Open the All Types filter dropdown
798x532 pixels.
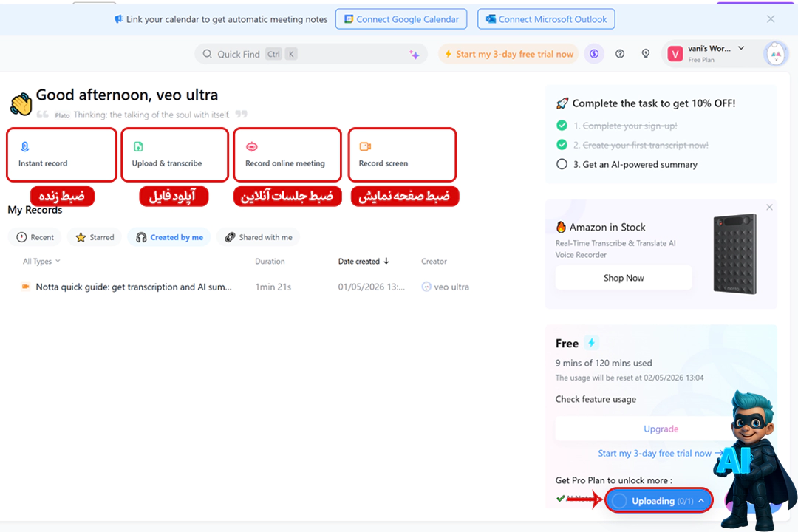coord(41,262)
